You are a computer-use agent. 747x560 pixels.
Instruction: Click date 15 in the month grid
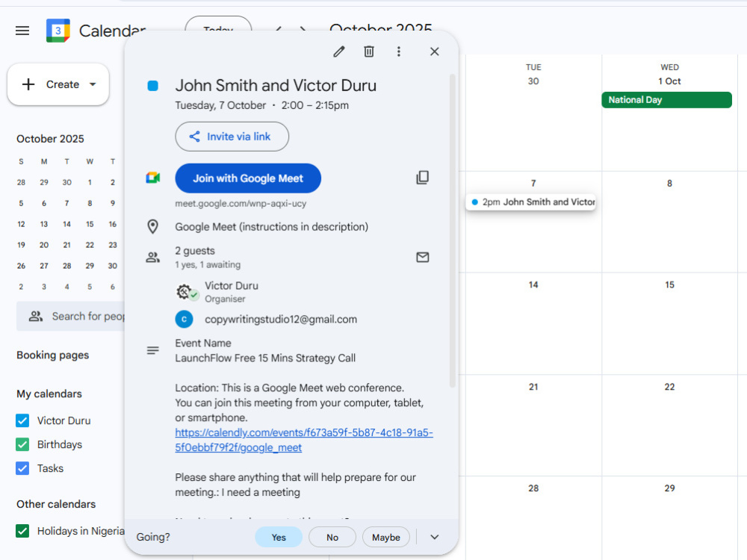(669, 284)
